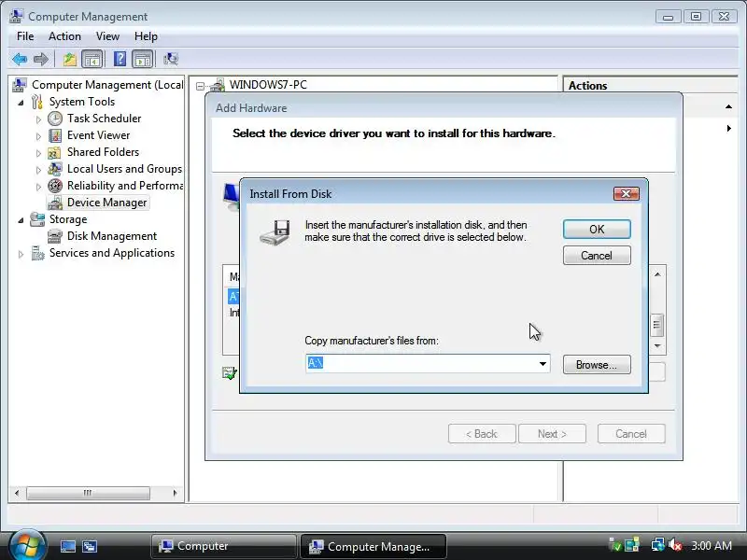Close the Install From Disk dialog

pyautogui.click(x=626, y=193)
